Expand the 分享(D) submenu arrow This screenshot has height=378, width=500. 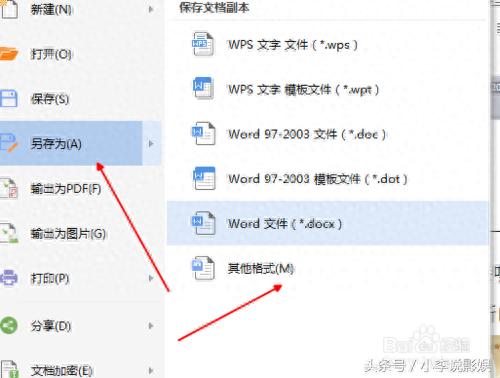[151, 326]
